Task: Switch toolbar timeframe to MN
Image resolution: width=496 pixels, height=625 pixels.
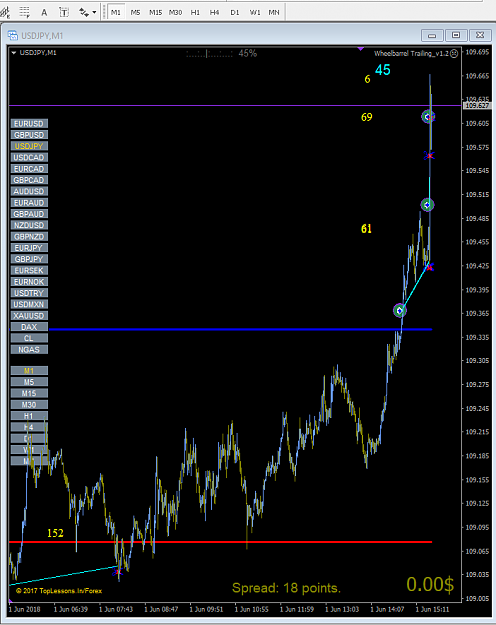Action: [x=274, y=12]
